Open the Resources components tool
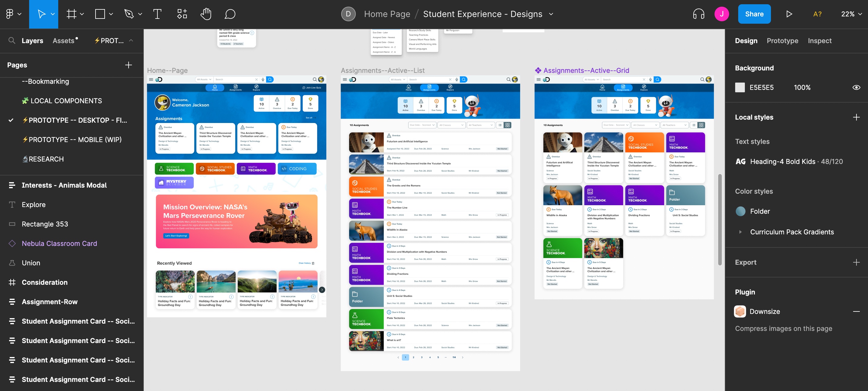 (182, 14)
